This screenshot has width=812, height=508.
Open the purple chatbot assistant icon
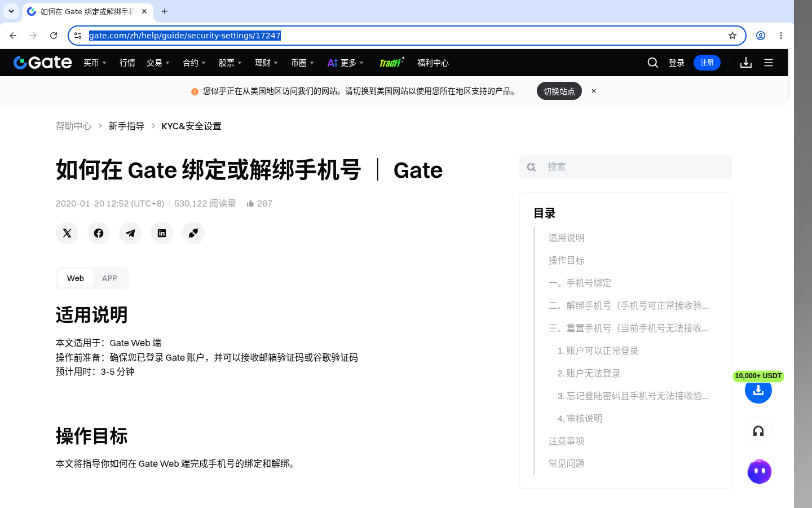tap(759, 471)
